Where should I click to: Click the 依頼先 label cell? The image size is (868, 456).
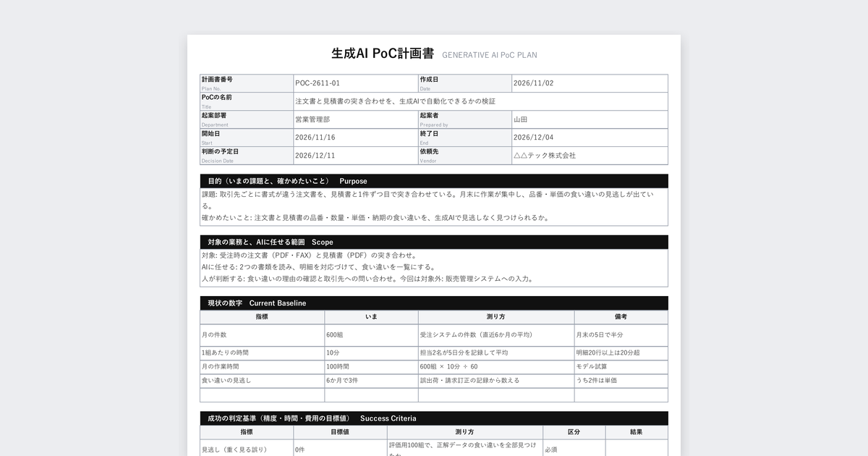[465, 156]
